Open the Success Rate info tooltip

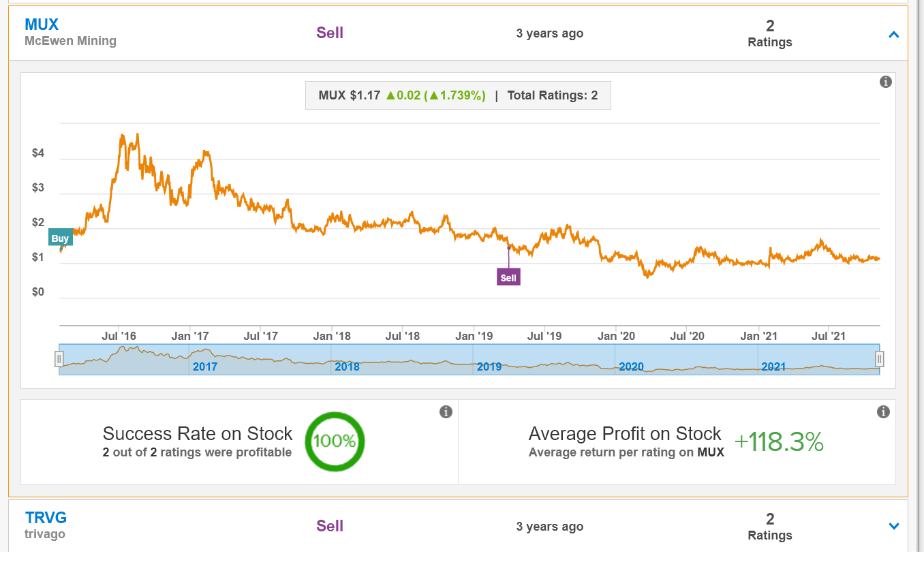click(446, 412)
